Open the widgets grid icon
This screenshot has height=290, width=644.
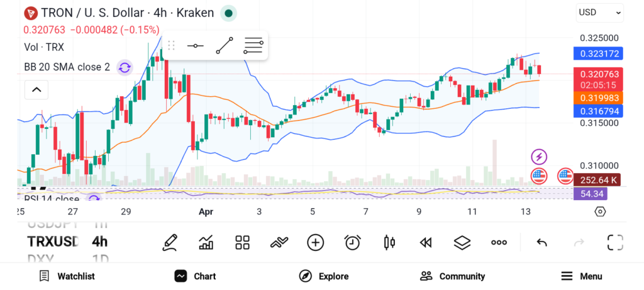pos(242,242)
